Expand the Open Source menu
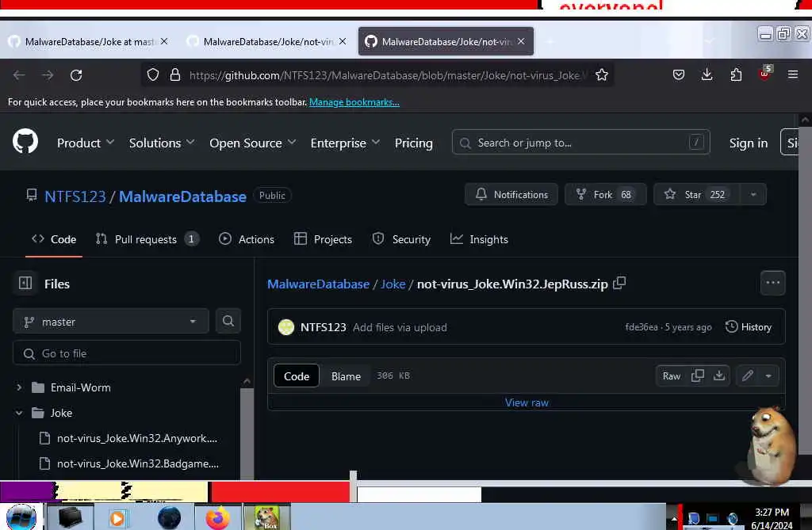812x530 pixels. 253,143
